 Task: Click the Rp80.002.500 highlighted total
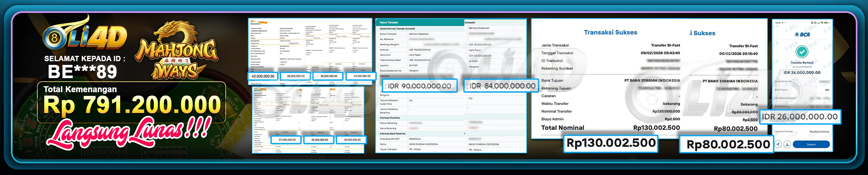(727, 145)
